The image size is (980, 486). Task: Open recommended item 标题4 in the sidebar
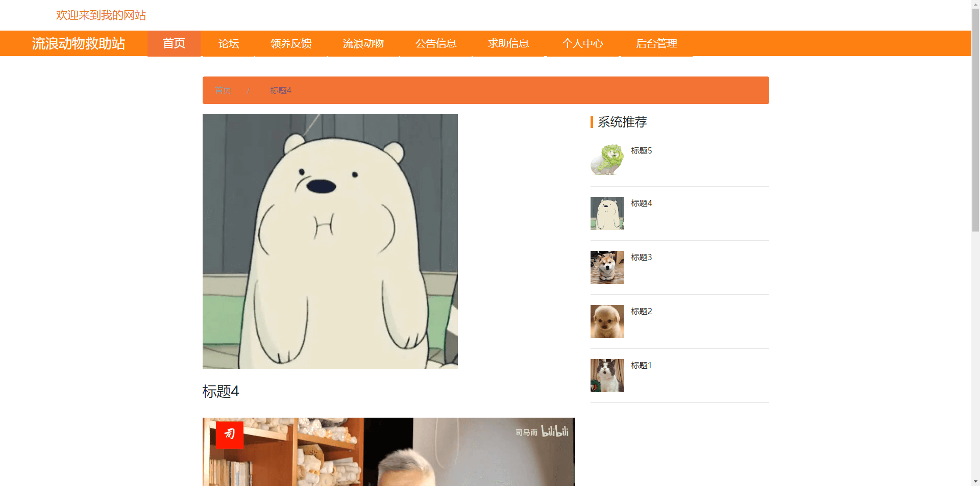(x=642, y=203)
